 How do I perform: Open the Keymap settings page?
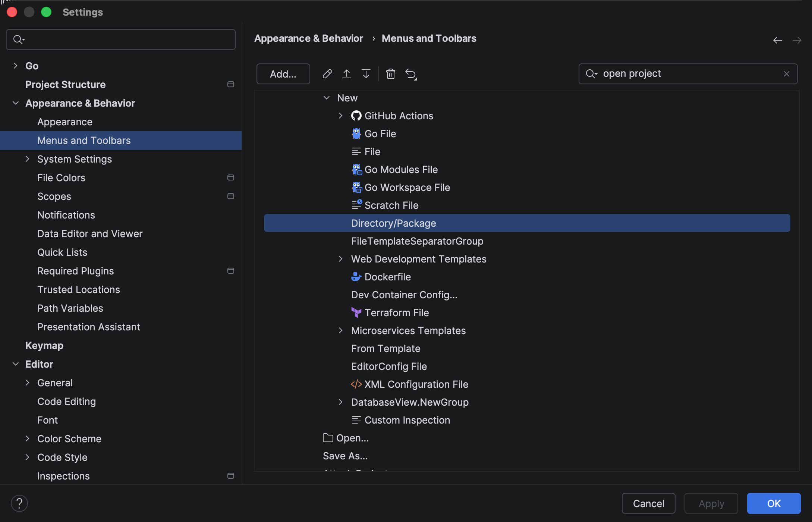coord(44,345)
